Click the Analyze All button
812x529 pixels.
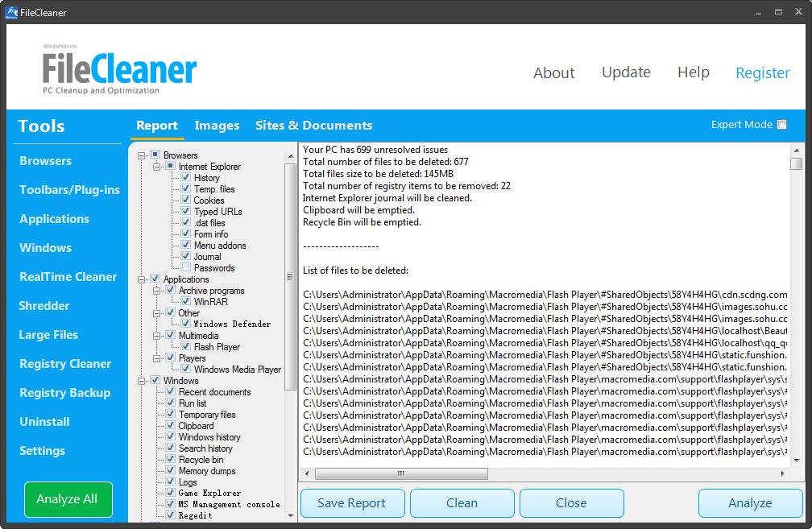[x=68, y=499]
